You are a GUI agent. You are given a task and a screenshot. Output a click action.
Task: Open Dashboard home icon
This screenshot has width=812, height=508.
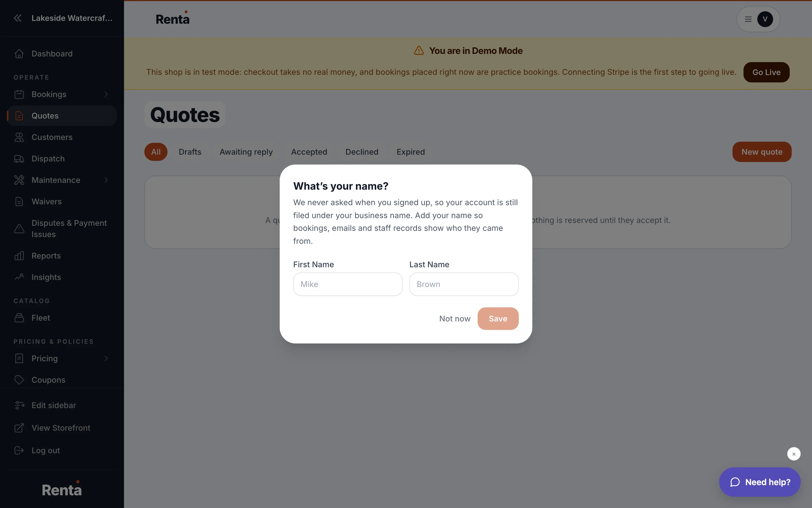point(19,54)
